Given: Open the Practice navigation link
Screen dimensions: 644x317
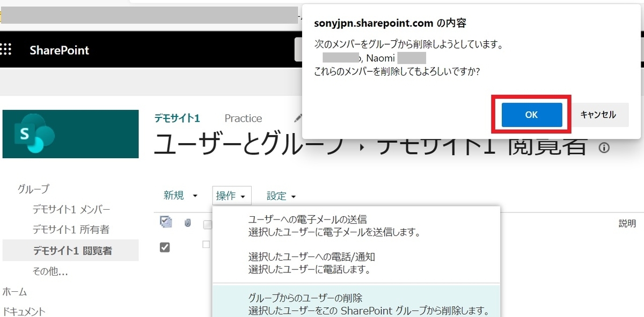Looking at the screenshot, I should (243, 118).
